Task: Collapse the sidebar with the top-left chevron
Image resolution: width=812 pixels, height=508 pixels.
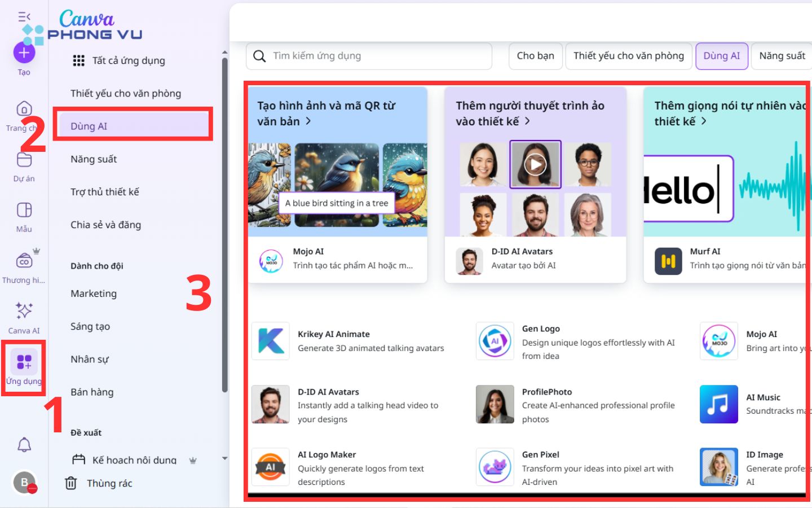Action: coord(23,17)
